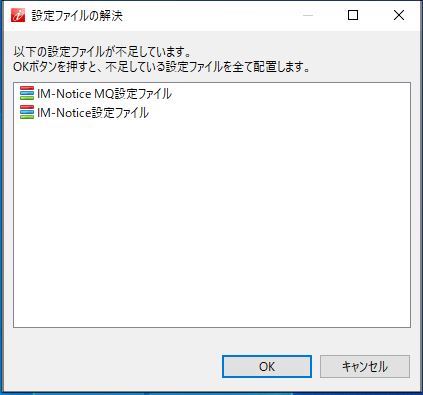Click the OKボタンを押すと instruction line
The height and width of the screenshot is (395, 423).
pos(161,67)
